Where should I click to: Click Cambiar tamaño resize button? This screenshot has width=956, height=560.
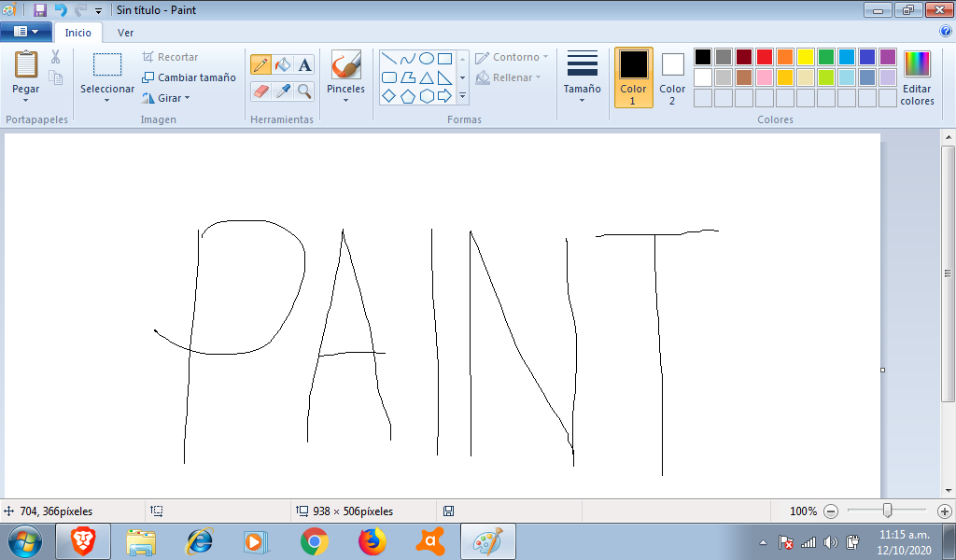tap(189, 77)
